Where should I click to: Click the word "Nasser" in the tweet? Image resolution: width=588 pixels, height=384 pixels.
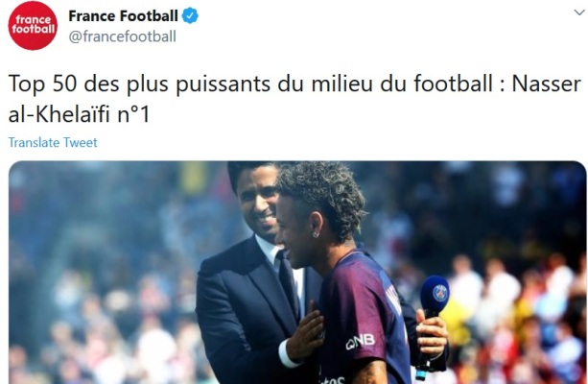pos(547,84)
